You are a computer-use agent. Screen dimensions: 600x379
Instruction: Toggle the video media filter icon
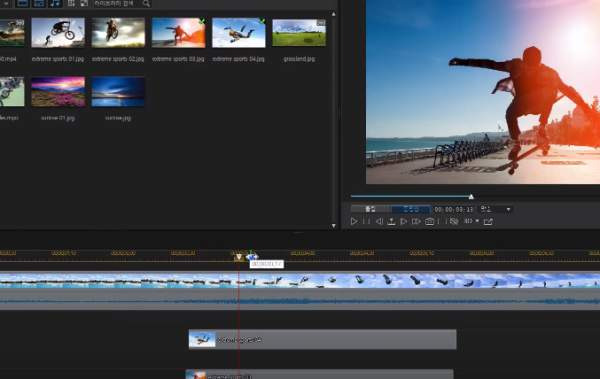[x=23, y=3]
